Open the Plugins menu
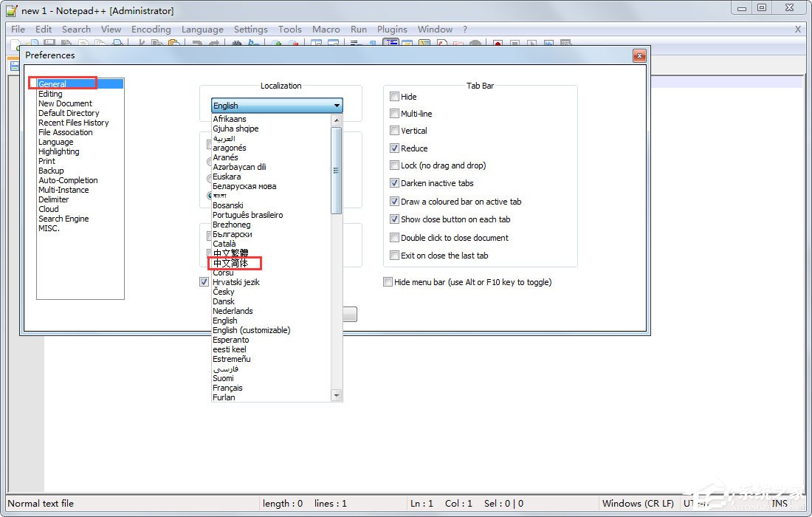The height and width of the screenshot is (517, 812). pos(392,29)
